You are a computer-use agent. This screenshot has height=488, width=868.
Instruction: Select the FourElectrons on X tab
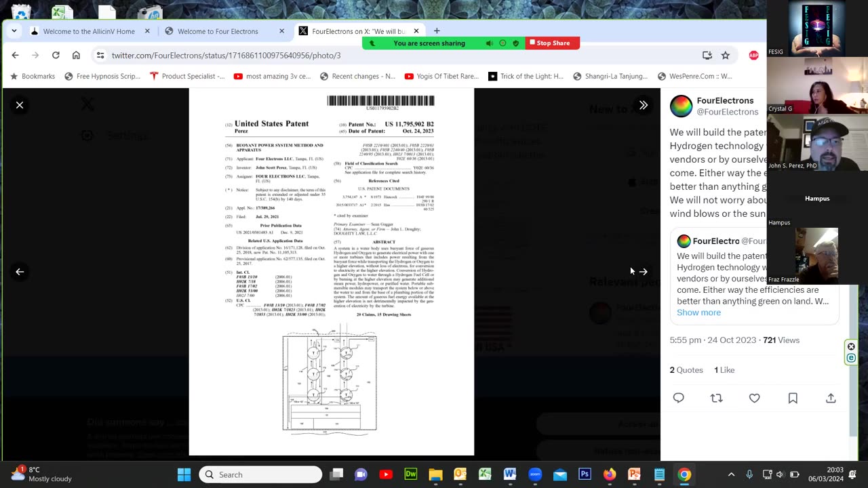coord(359,31)
